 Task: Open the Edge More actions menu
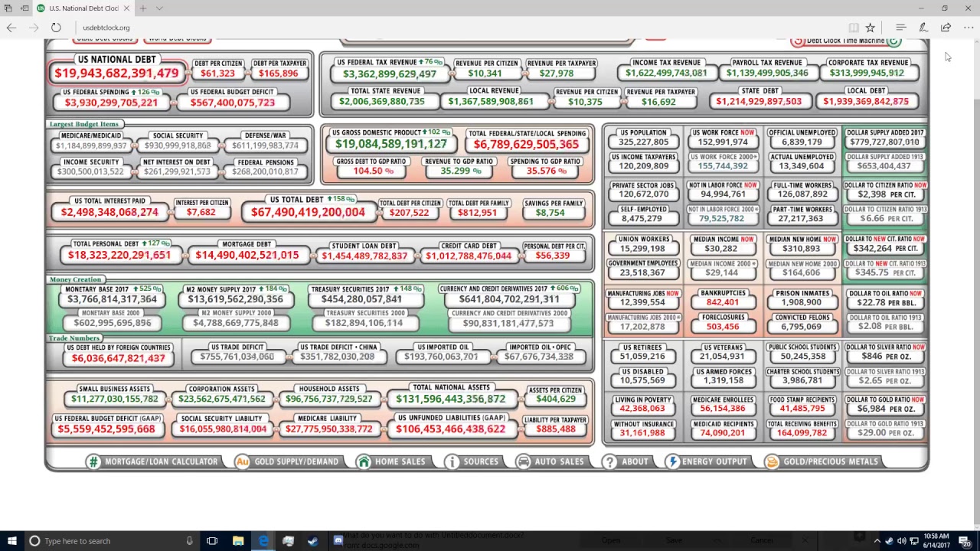[x=969, y=28]
